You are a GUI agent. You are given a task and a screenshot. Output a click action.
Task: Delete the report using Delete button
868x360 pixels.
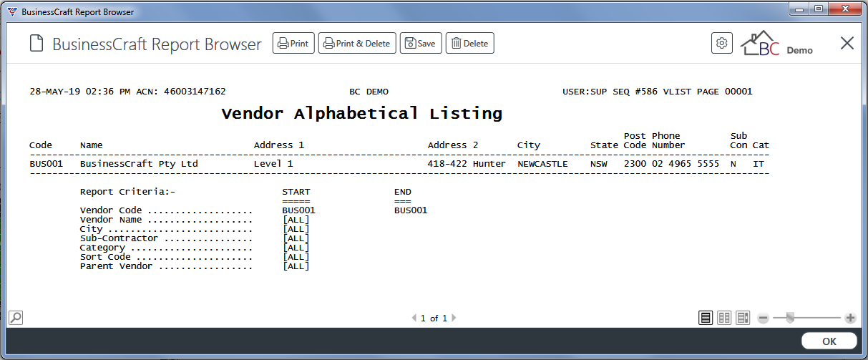[x=470, y=43]
